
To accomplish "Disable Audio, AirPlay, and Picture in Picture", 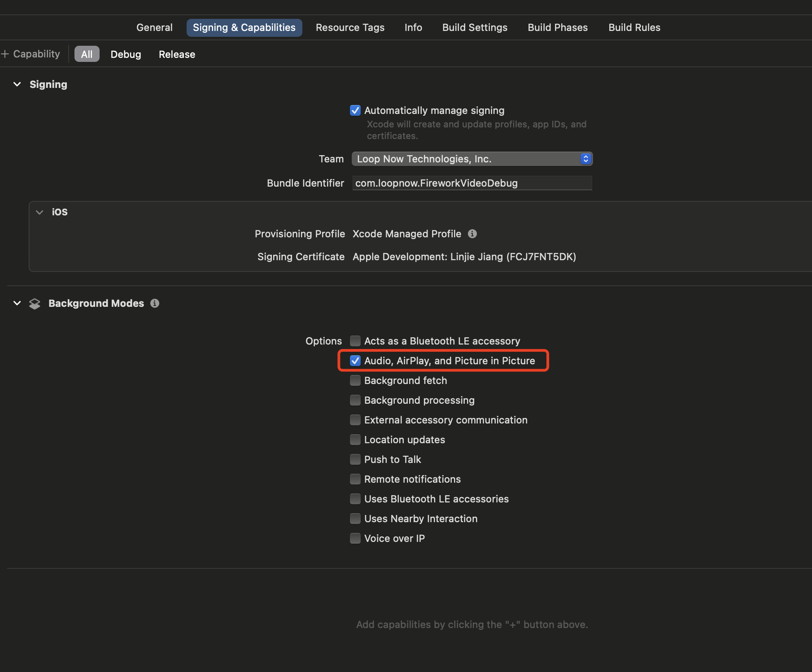I will (x=355, y=361).
